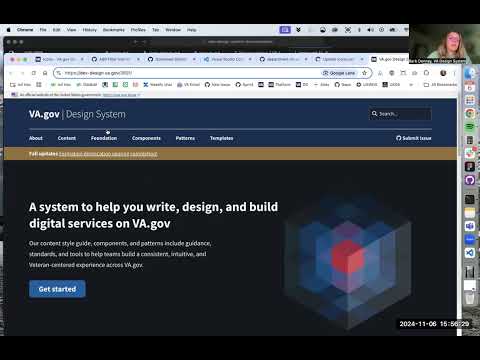This screenshot has height=360, width=480.
Task: Focus the Search field on the page
Action: (x=400, y=114)
